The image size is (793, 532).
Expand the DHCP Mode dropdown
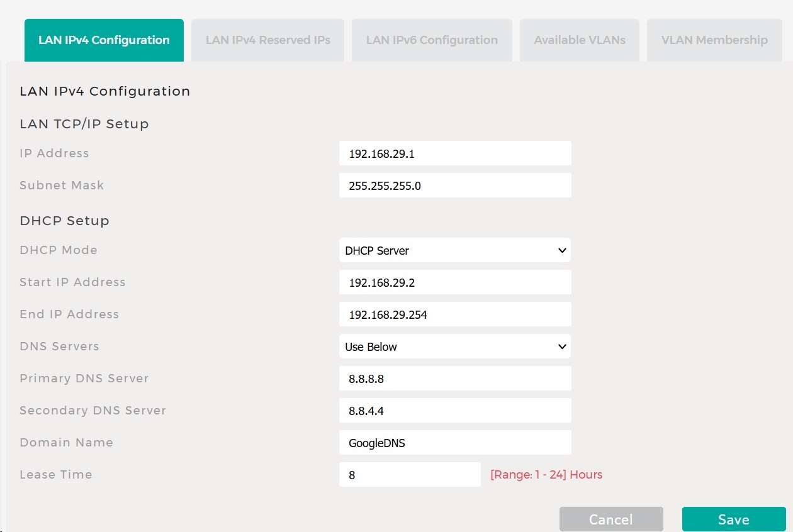tap(454, 250)
